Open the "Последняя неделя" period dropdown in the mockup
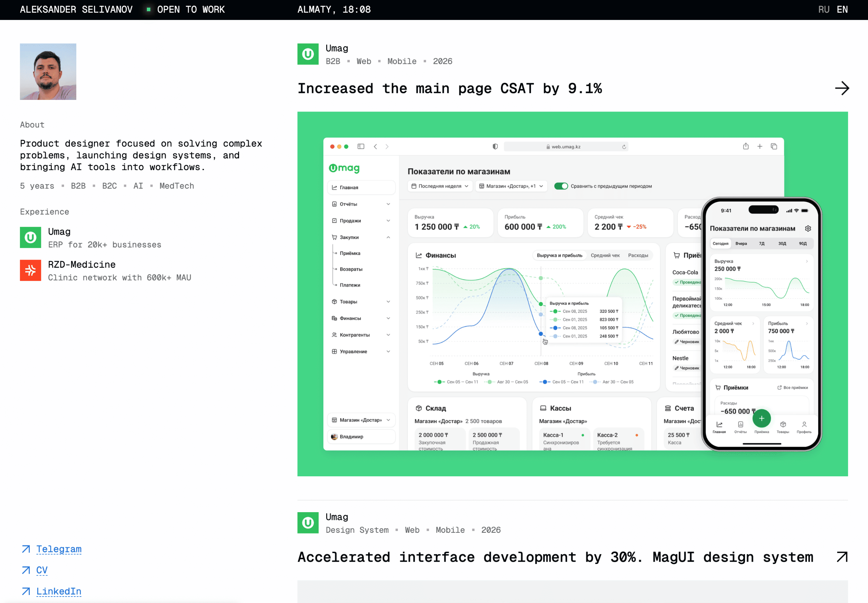 [440, 186]
